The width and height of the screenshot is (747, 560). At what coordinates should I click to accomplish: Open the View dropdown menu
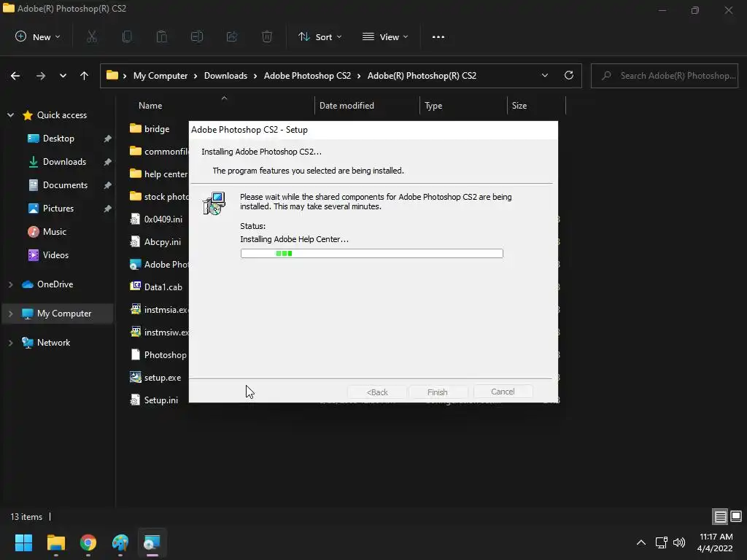point(385,36)
